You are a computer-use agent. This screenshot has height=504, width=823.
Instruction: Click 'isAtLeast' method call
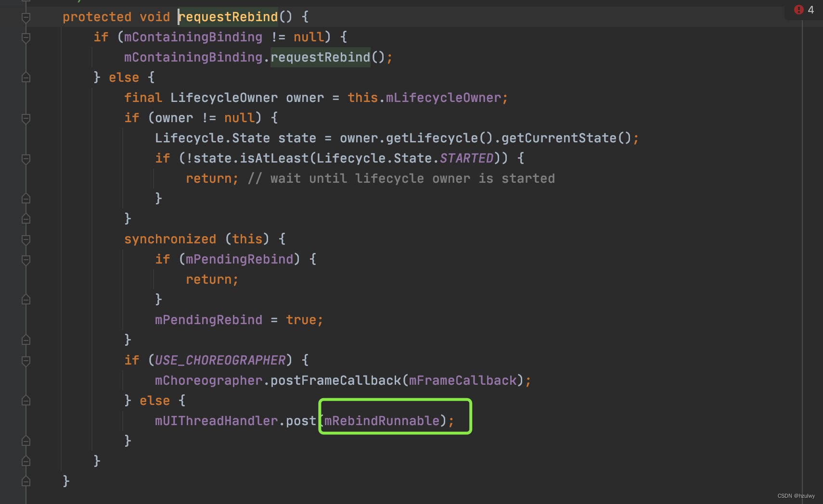(x=274, y=158)
